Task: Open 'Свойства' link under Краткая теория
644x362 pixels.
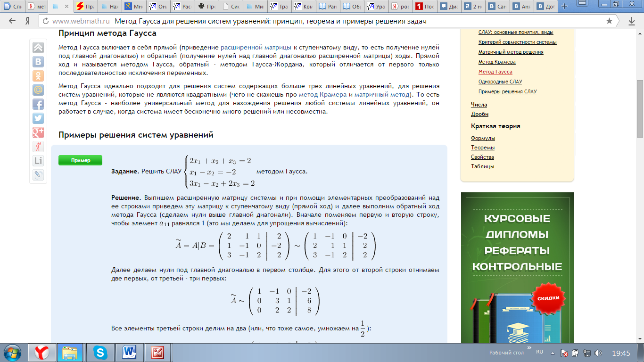Action: click(x=482, y=157)
